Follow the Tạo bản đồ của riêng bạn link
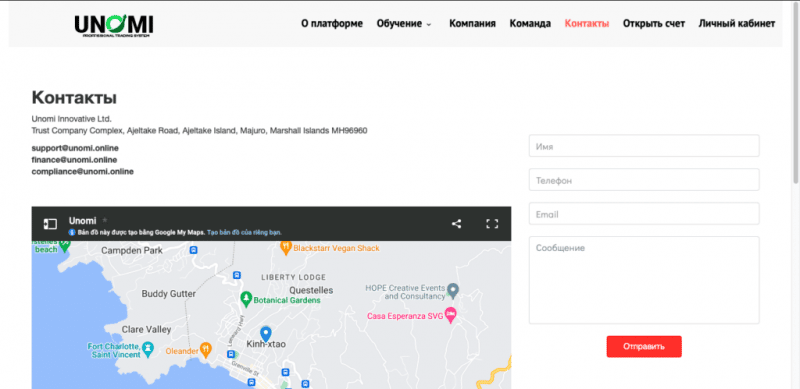This screenshot has width=800, height=389. [x=244, y=232]
